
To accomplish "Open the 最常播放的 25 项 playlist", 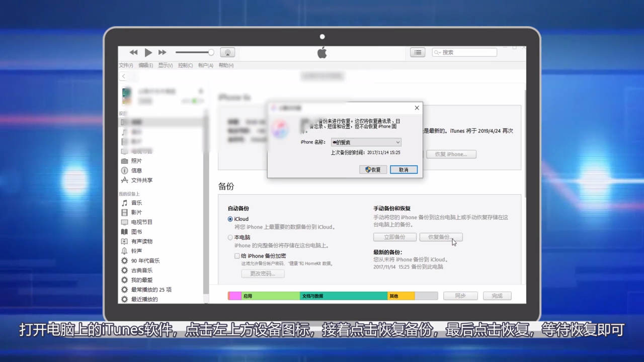I will tap(146, 290).
